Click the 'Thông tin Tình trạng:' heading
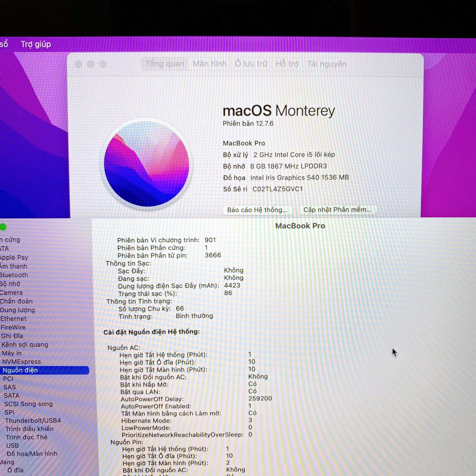This screenshot has width=476, height=476. click(x=139, y=301)
